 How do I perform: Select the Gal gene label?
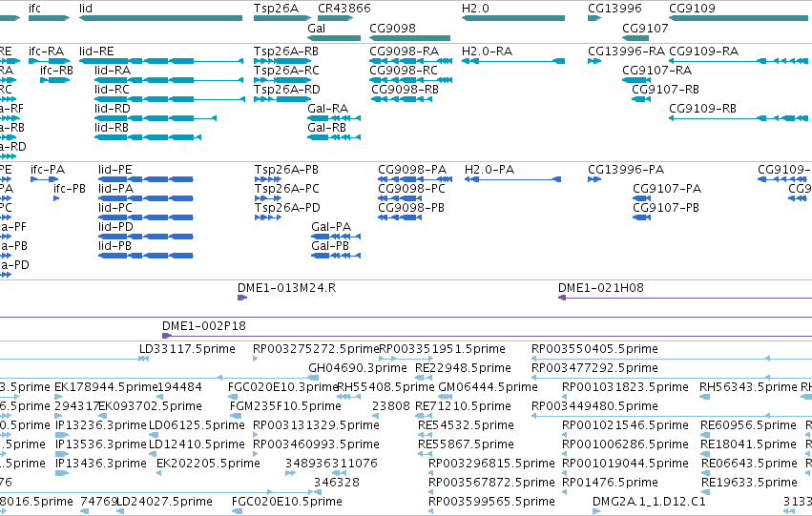point(316,28)
